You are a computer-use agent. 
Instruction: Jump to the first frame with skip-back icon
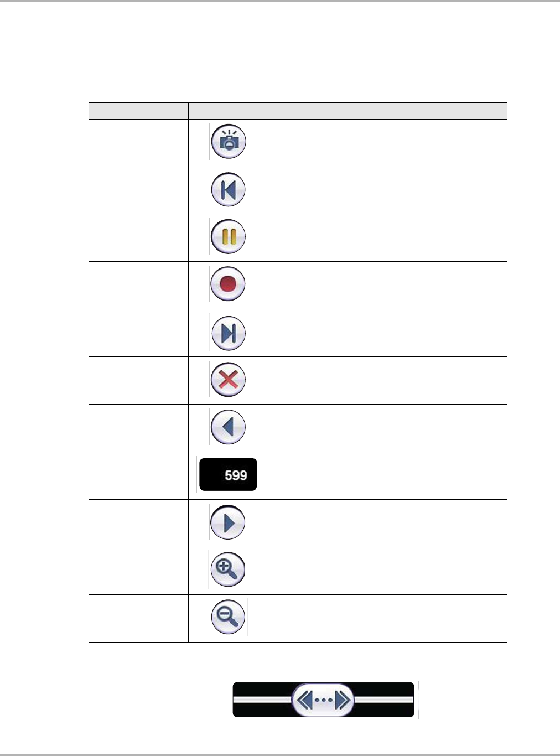(228, 190)
